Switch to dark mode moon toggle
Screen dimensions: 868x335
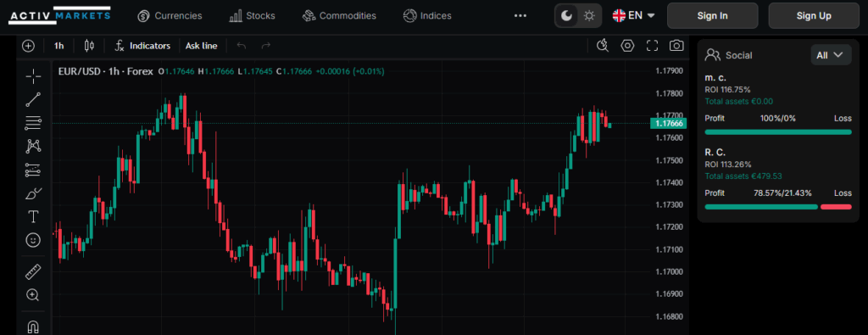pyautogui.click(x=567, y=15)
